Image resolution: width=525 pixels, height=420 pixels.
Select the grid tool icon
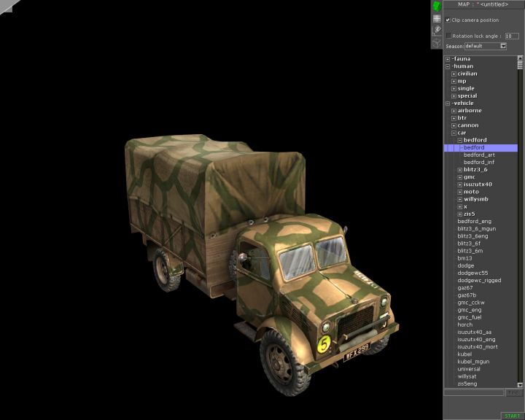pyautogui.click(x=437, y=18)
